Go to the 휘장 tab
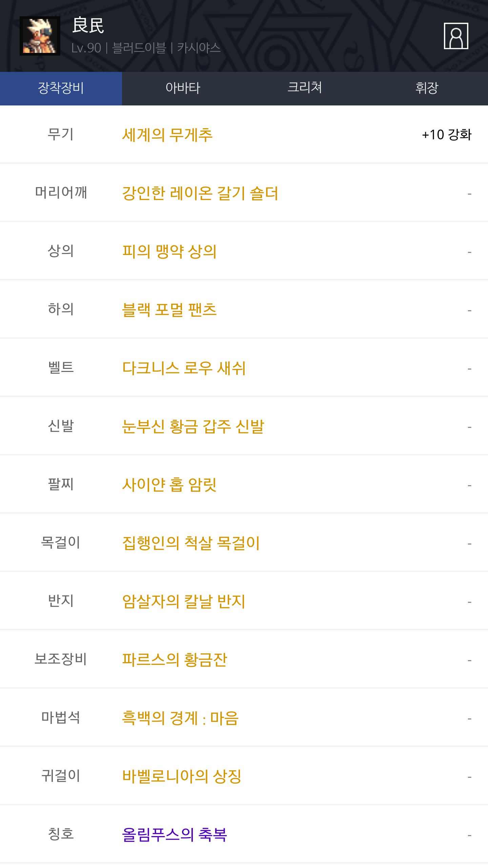 (x=427, y=88)
